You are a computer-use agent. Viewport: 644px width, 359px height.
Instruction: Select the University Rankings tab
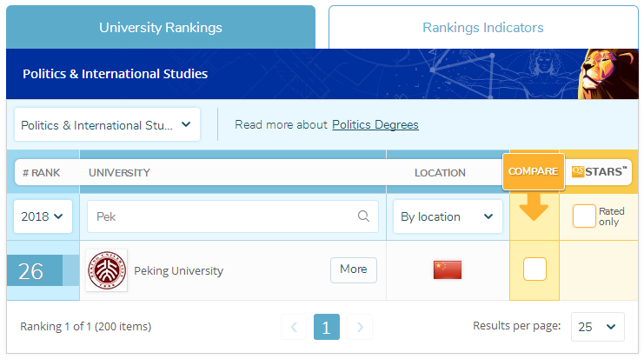pyautogui.click(x=160, y=28)
